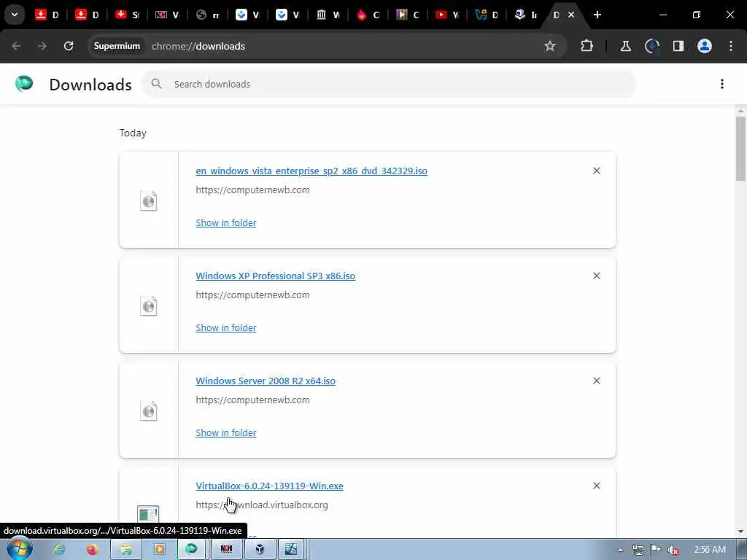Switch to the YouTube tab
The image size is (747, 560).
pos(447,15)
